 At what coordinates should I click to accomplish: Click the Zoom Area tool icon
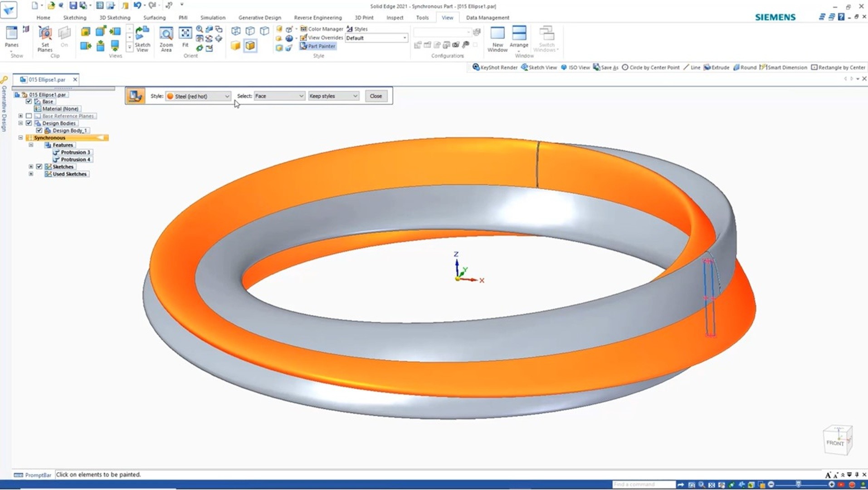coord(166,35)
